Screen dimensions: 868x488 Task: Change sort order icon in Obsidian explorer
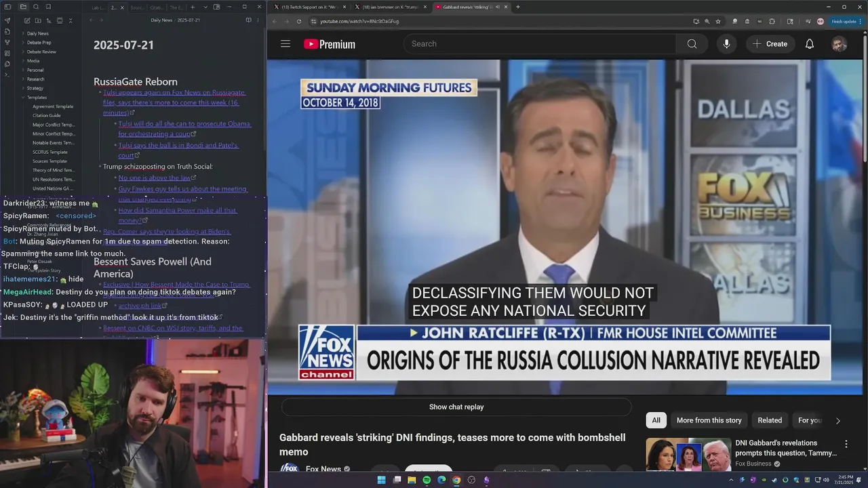point(47,21)
